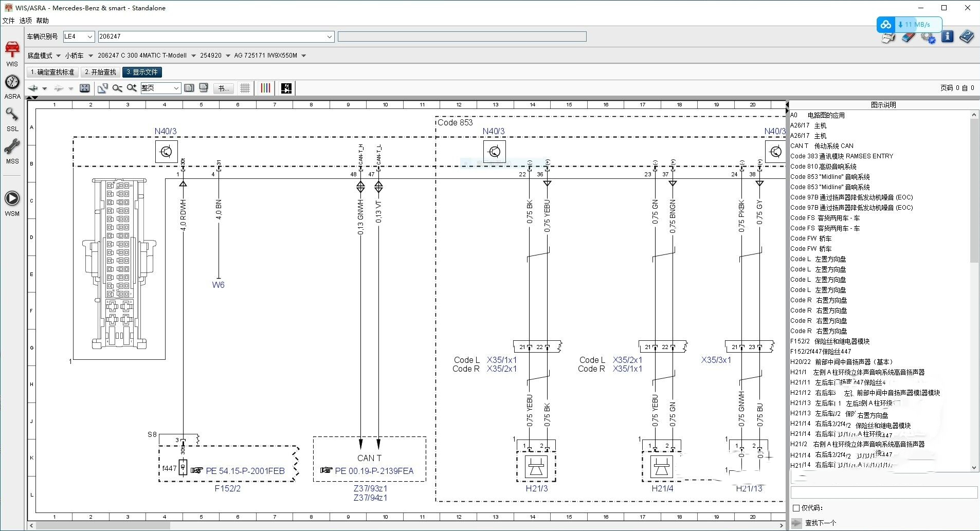Expand the 254920 engine dropdown
Image resolution: width=980 pixels, height=531 pixels.
pyautogui.click(x=228, y=56)
